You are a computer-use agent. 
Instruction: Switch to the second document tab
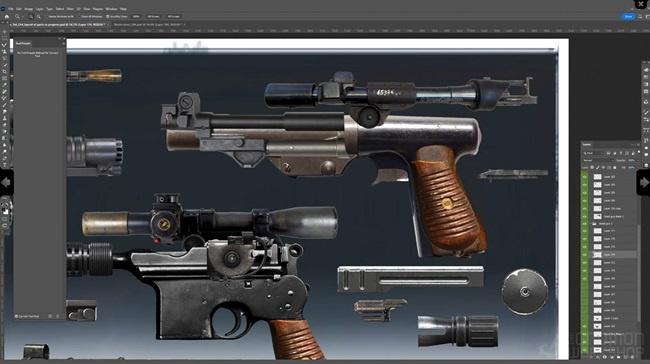click(147, 25)
